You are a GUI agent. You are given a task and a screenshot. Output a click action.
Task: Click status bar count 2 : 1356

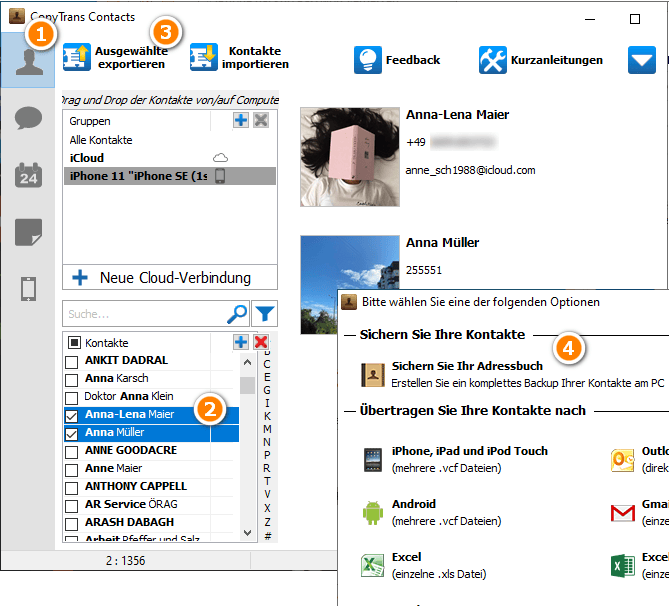pos(125,560)
